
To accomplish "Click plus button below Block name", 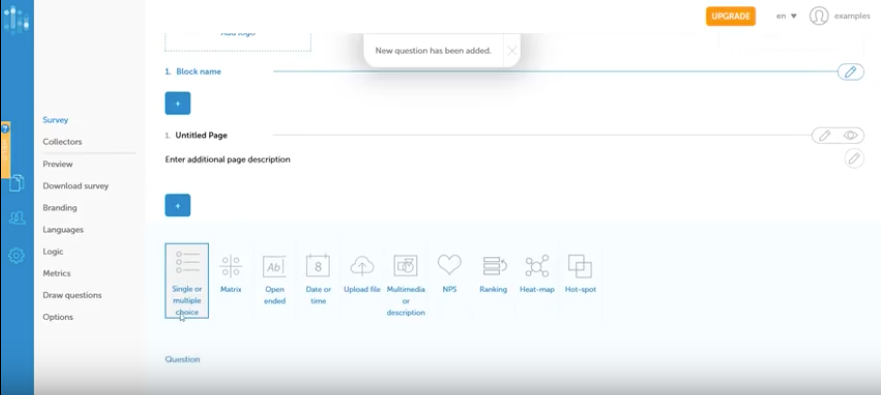I will click(x=178, y=103).
